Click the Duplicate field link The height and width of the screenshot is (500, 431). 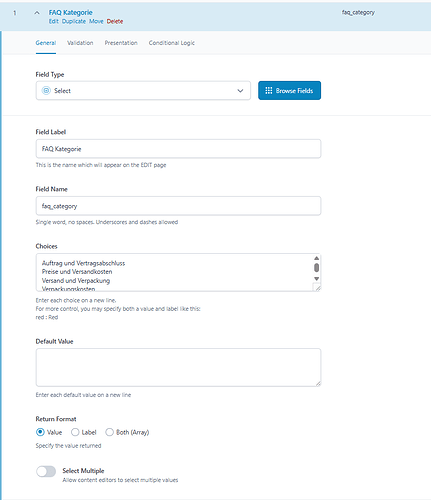click(74, 21)
